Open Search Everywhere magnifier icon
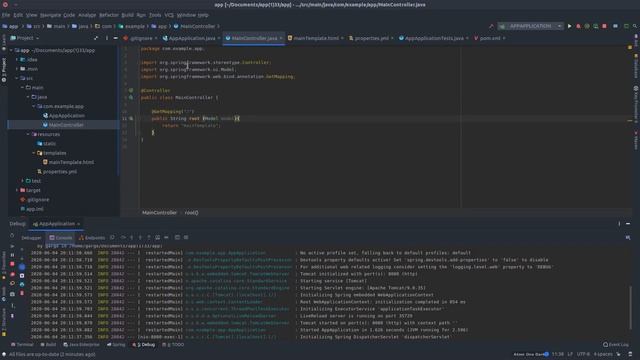The height and width of the screenshot is (360, 640). pos(635,26)
